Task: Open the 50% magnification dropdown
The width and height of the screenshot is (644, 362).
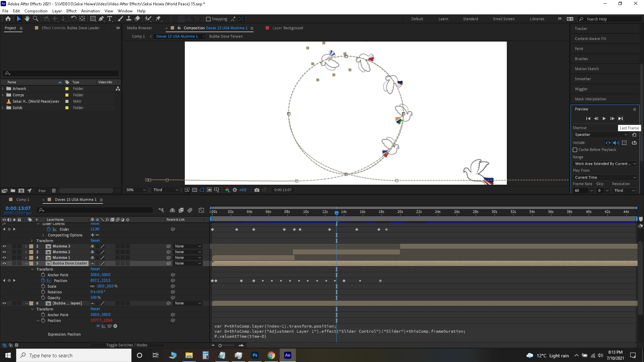Action: (136, 190)
